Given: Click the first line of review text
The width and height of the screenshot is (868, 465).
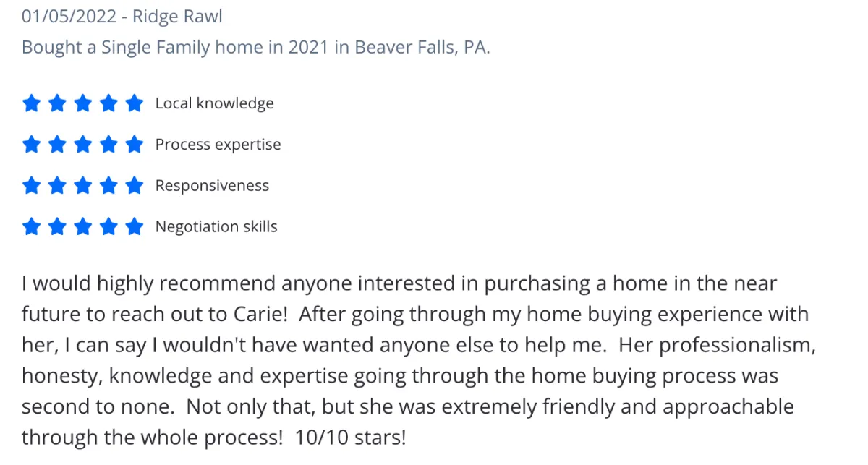Looking at the screenshot, I should [x=399, y=283].
